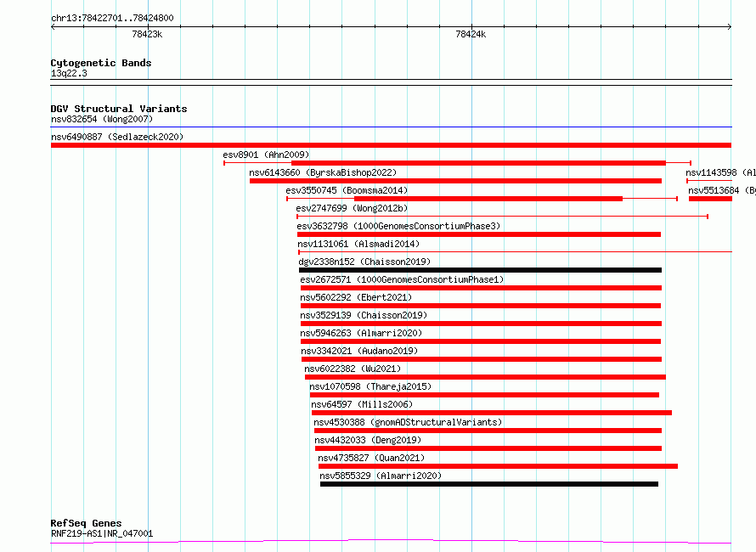Click the magenta RNF219-AS1 gene line

pyautogui.click(x=391, y=542)
